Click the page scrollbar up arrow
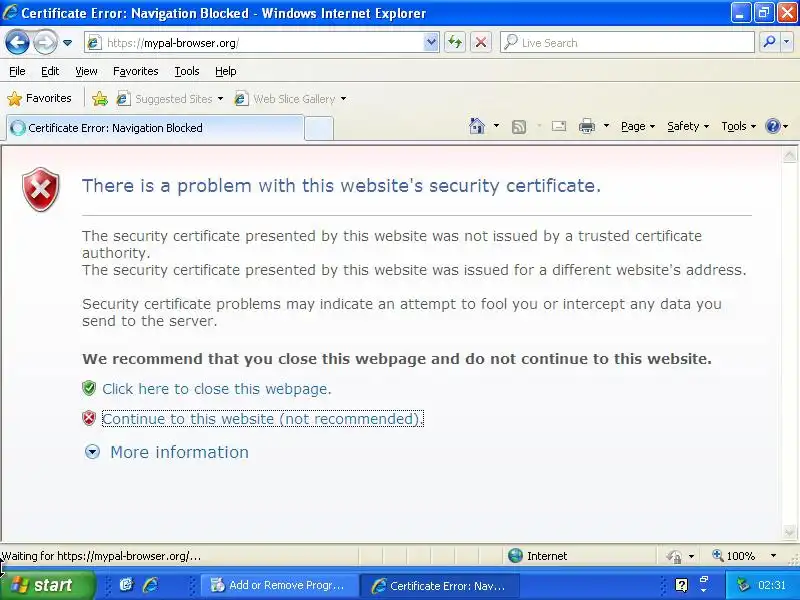The image size is (800, 600). tap(789, 155)
